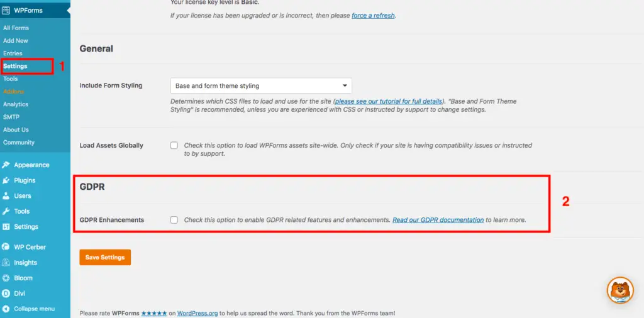Open the Plugins admin menu
The image size is (644, 318).
point(25,180)
